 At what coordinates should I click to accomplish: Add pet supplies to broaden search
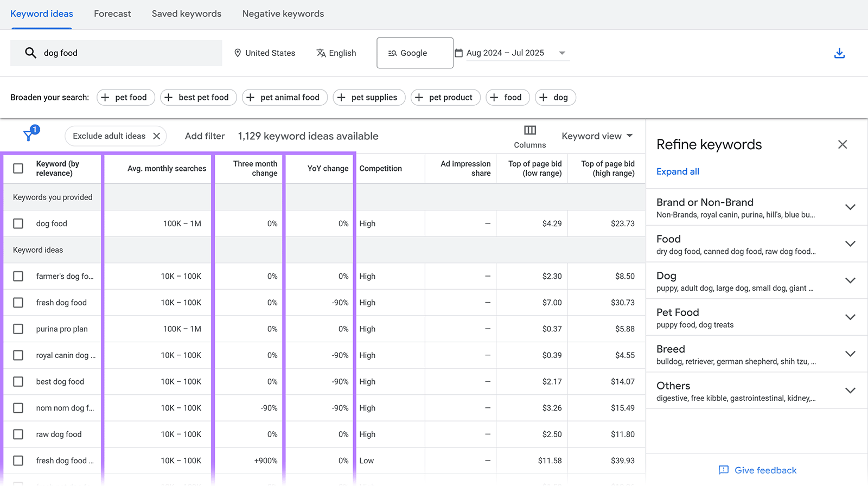click(369, 98)
